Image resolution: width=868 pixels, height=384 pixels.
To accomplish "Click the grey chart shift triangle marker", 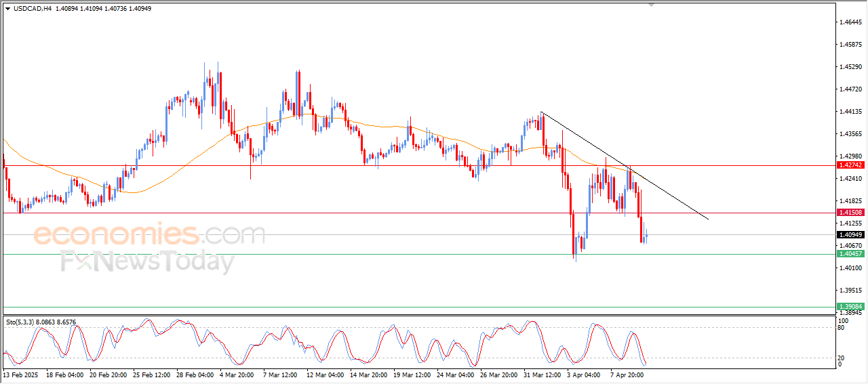I will click(652, 5).
